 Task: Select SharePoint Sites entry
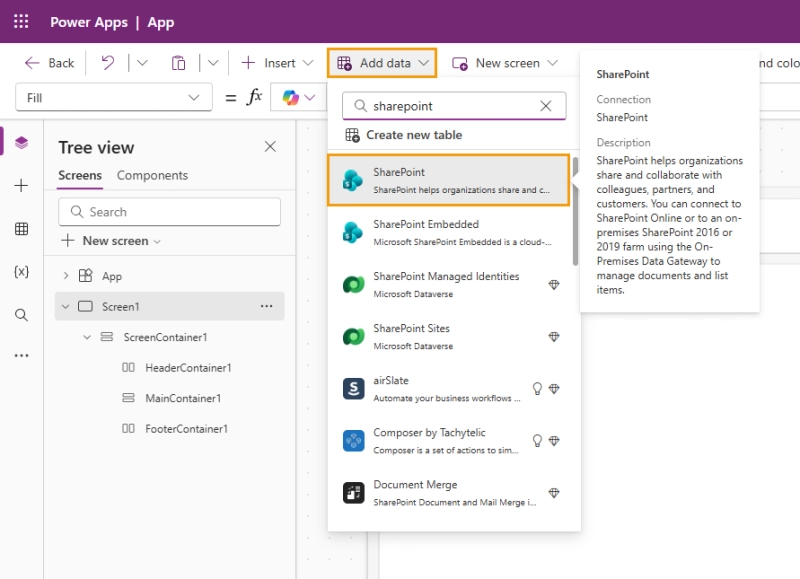coord(448,336)
